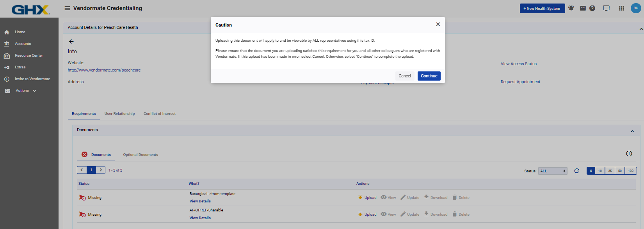644x229 pixels.
Task: Switch to the User Relationship tab
Action: click(119, 114)
